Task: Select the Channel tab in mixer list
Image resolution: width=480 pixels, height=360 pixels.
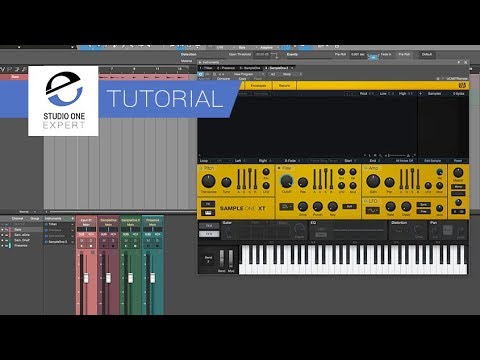Action: click(17, 219)
